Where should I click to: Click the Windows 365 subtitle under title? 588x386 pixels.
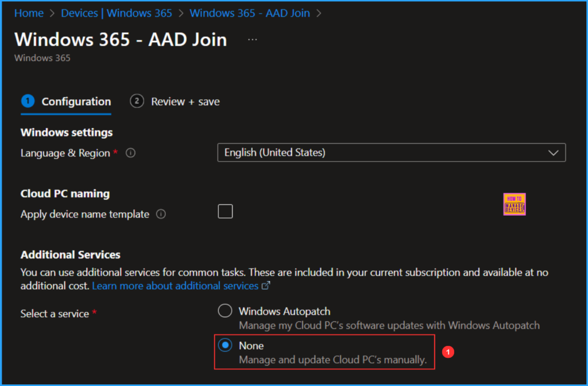tap(42, 58)
